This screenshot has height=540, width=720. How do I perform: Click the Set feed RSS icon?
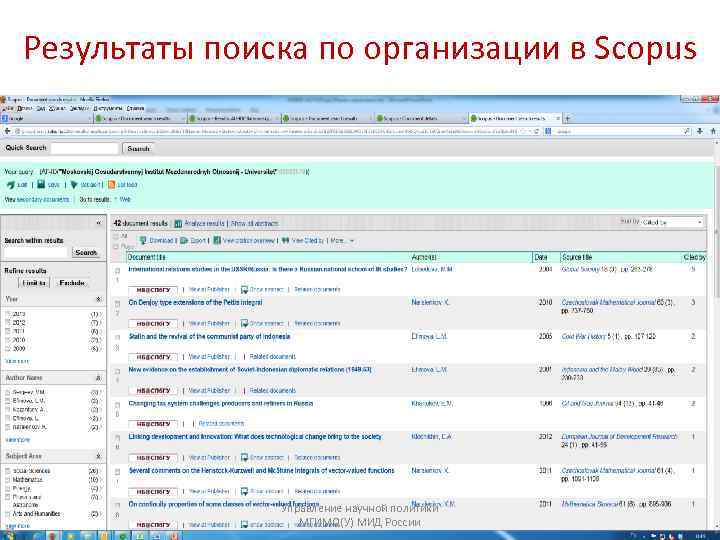[x=111, y=185]
